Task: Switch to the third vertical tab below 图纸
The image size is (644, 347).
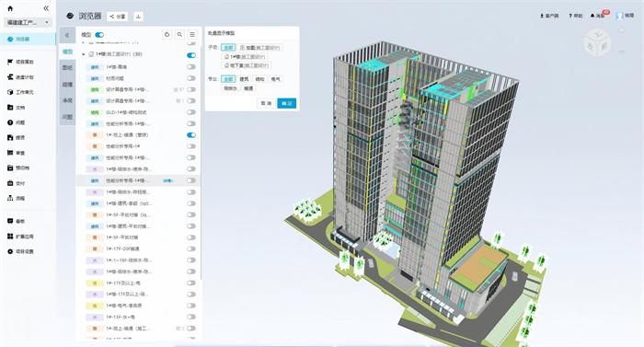Action: (67, 85)
